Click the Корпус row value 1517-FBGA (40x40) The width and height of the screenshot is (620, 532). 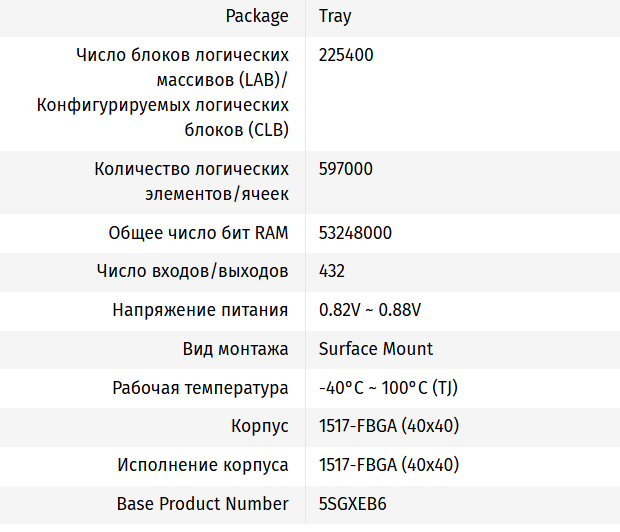click(x=388, y=426)
